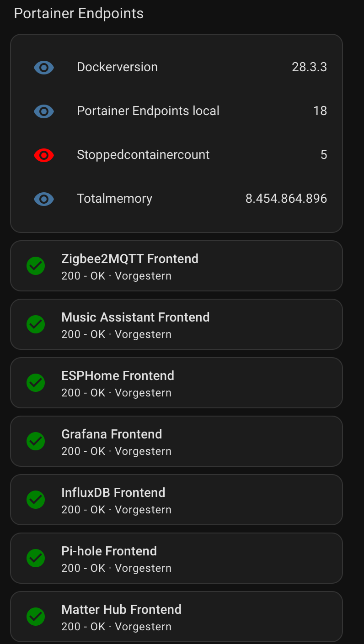Open the Dockerversion entity label
364x644 pixels.
pos(117,67)
